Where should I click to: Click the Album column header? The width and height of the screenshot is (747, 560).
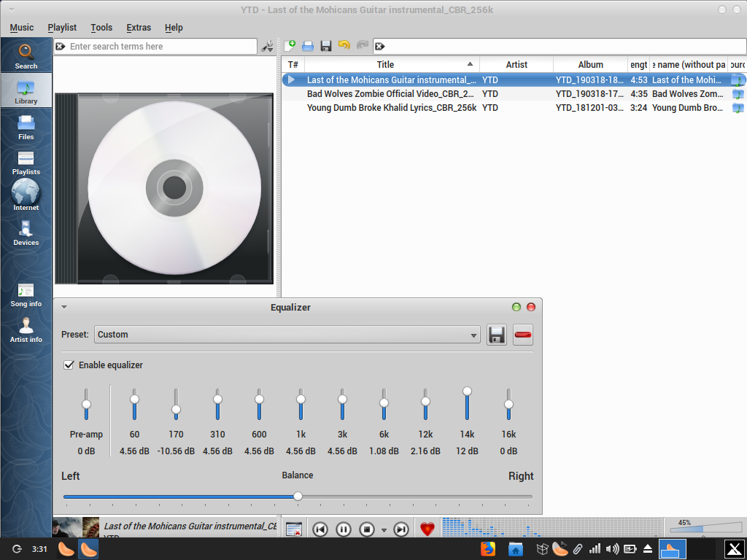(x=591, y=64)
